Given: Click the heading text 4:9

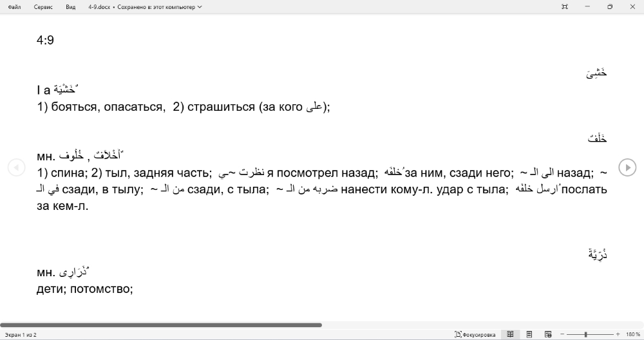Looking at the screenshot, I should (45, 41).
